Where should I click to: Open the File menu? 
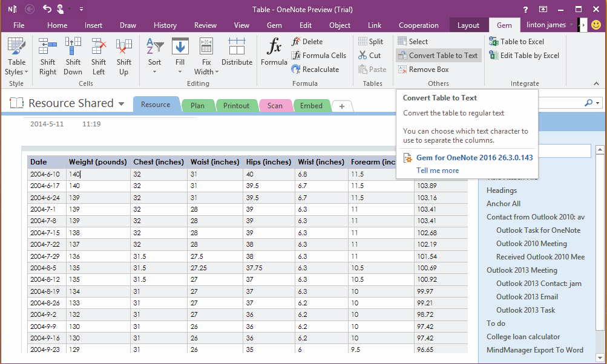pyautogui.click(x=19, y=25)
